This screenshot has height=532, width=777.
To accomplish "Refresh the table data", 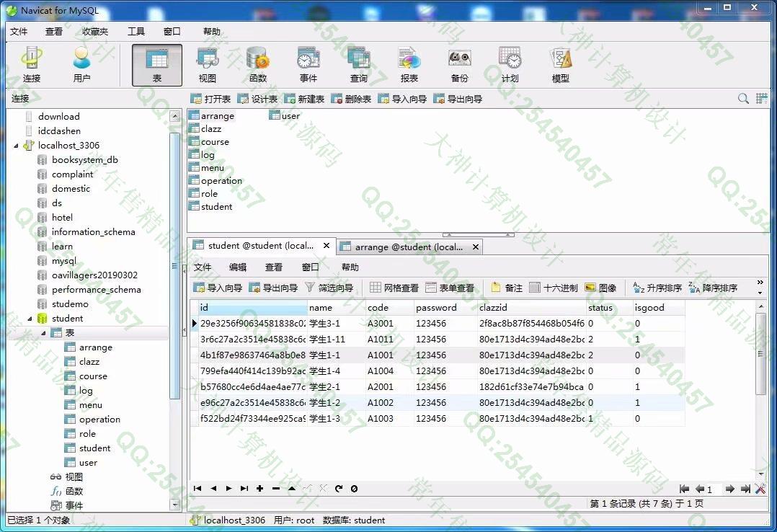I will (x=339, y=488).
